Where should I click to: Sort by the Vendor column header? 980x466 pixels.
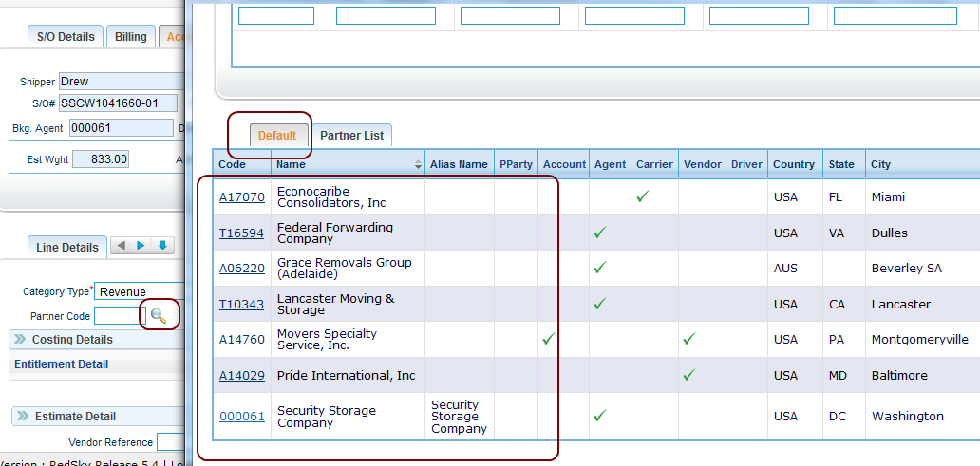[703, 164]
